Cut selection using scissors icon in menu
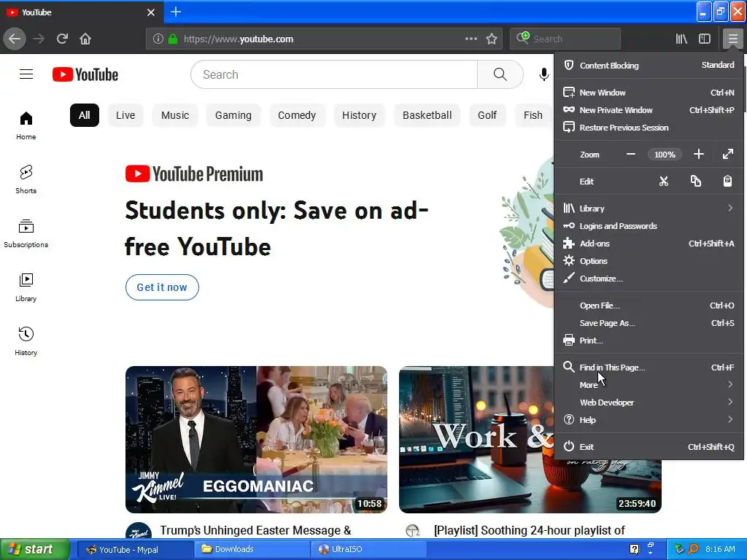This screenshot has width=747, height=560. [664, 182]
